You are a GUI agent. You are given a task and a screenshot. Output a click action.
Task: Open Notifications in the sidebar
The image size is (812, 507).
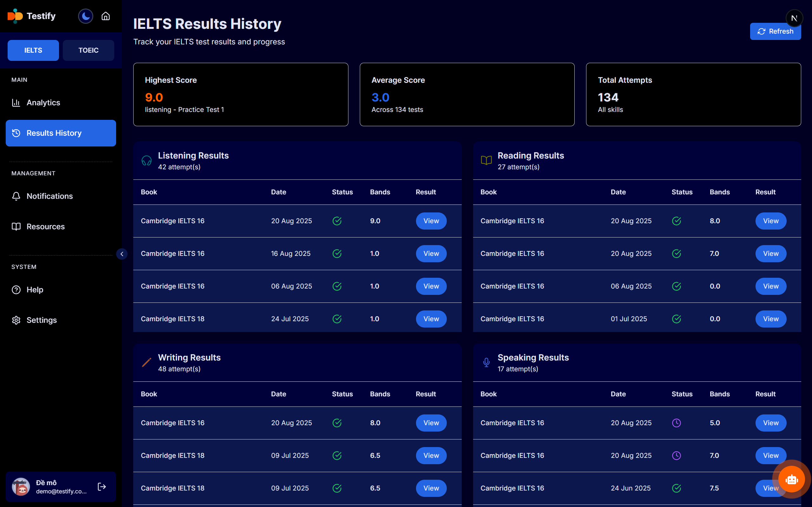click(49, 196)
